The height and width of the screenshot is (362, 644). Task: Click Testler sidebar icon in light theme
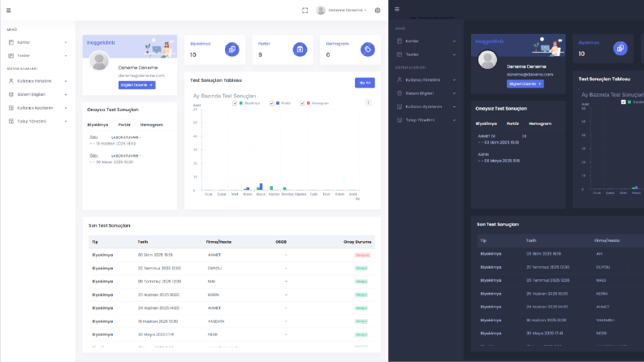(11, 55)
